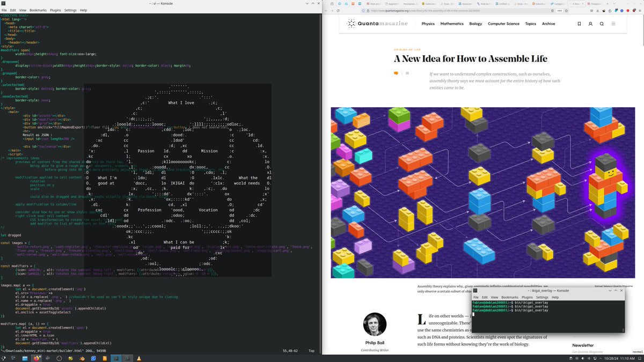The width and height of the screenshot is (644, 362).
Task: Open the Plugins menu in the vi Konsole window
Action: [x=55, y=10]
